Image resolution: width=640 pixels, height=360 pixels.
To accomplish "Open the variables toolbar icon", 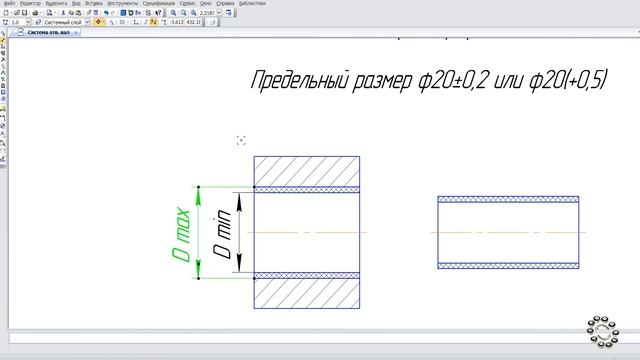I will (138, 13).
